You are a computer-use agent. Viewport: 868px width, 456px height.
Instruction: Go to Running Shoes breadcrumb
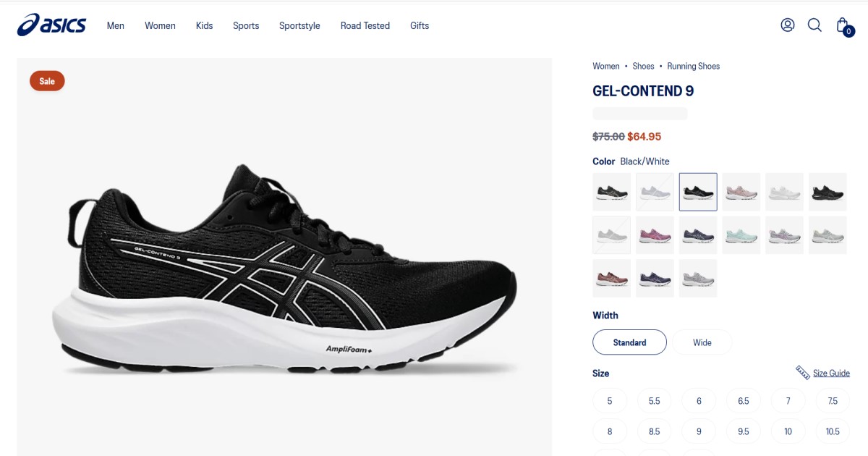tap(693, 66)
